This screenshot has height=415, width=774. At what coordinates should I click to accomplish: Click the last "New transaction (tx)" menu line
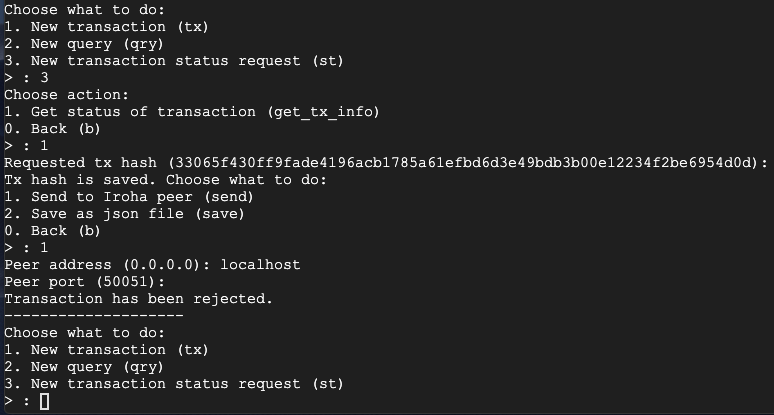[106, 349]
